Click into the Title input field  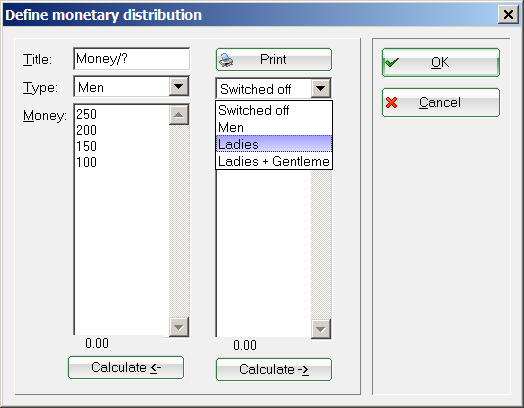[131, 59]
